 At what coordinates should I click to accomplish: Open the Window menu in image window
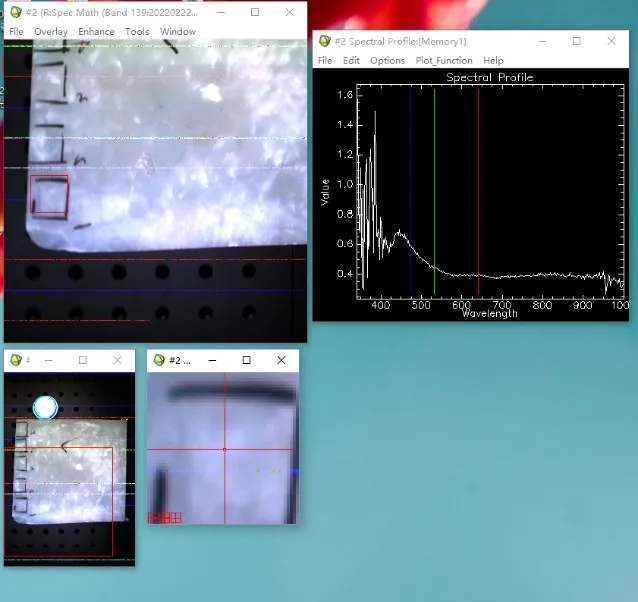pos(178,32)
